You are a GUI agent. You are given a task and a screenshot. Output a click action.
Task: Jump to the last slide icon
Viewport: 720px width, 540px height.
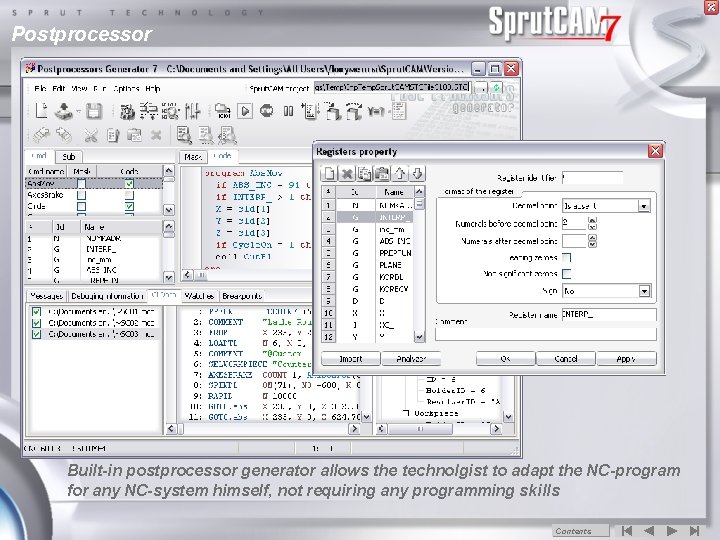pos(694,531)
